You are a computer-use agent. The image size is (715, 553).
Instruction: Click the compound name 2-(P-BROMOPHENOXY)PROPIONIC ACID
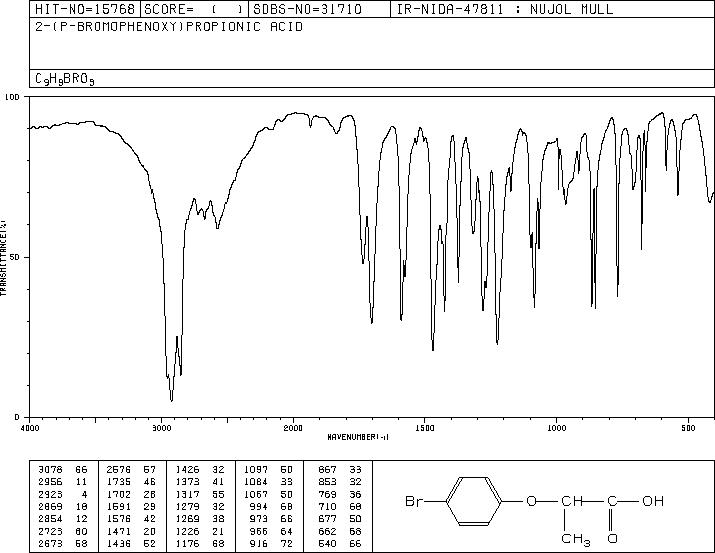(169, 27)
